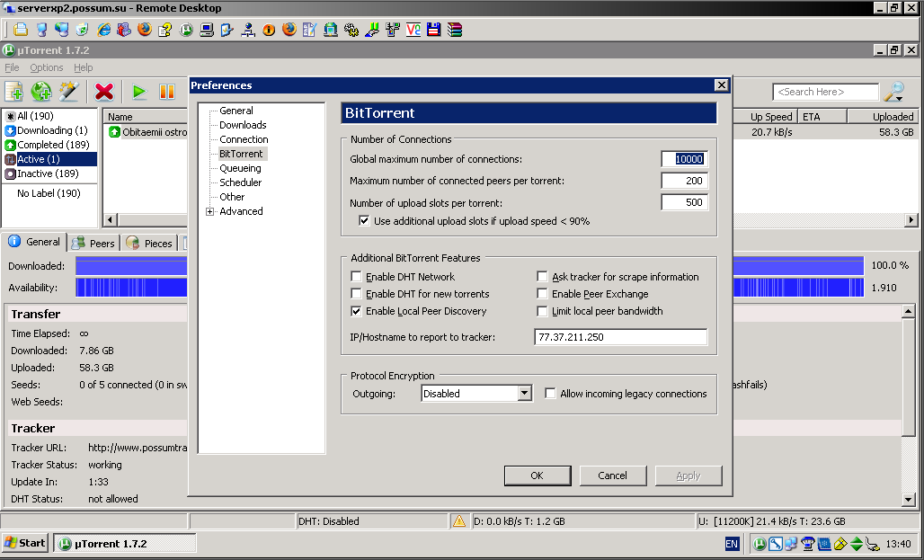Click the VNC icon in the top launch bar
The width and height of the screenshot is (924, 560).
[413, 29]
